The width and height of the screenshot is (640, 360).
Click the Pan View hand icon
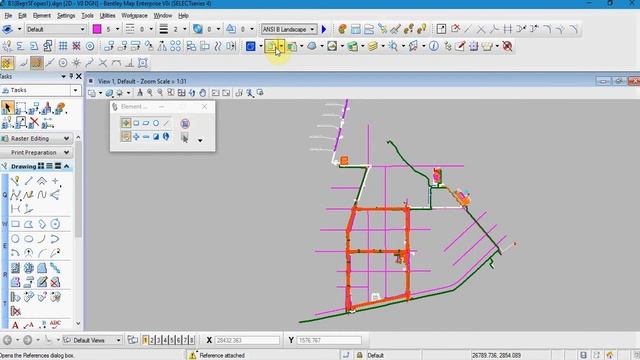coord(203,93)
